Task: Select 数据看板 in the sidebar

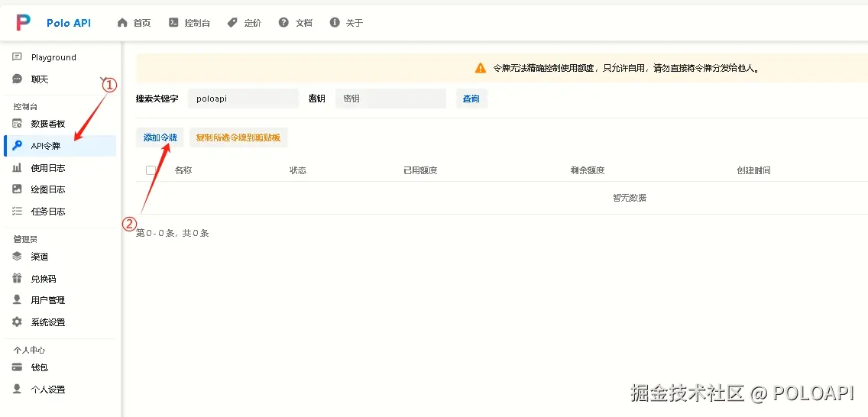Action: coord(60,123)
